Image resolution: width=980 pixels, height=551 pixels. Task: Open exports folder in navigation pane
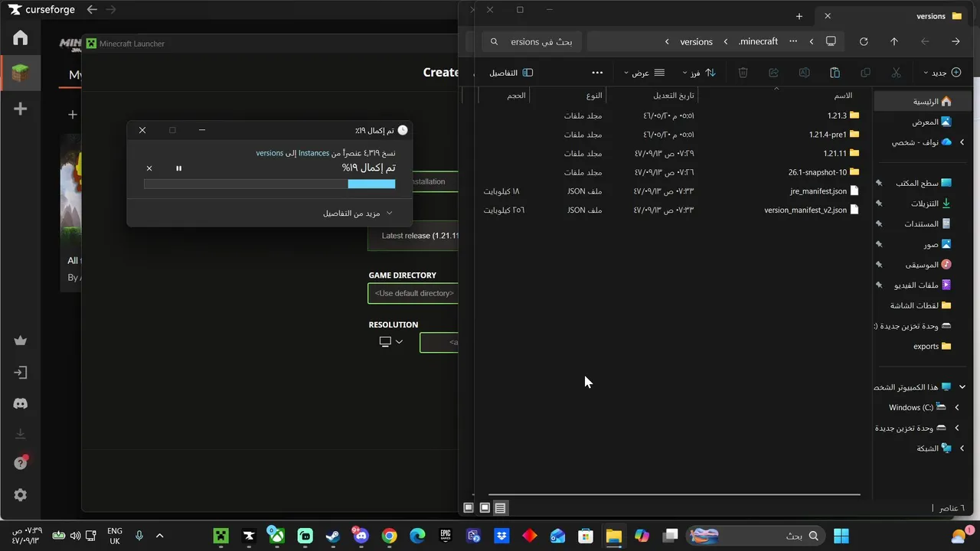click(x=932, y=346)
